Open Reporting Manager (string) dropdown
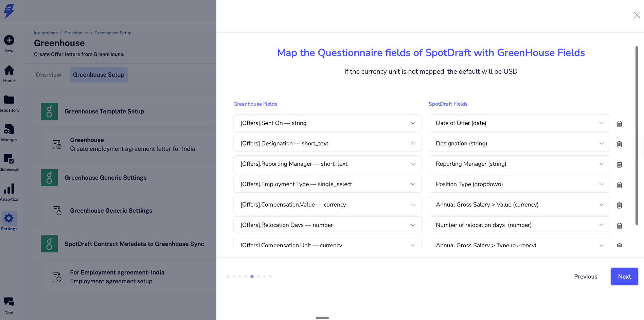The width and height of the screenshot is (644, 320). 519,164
